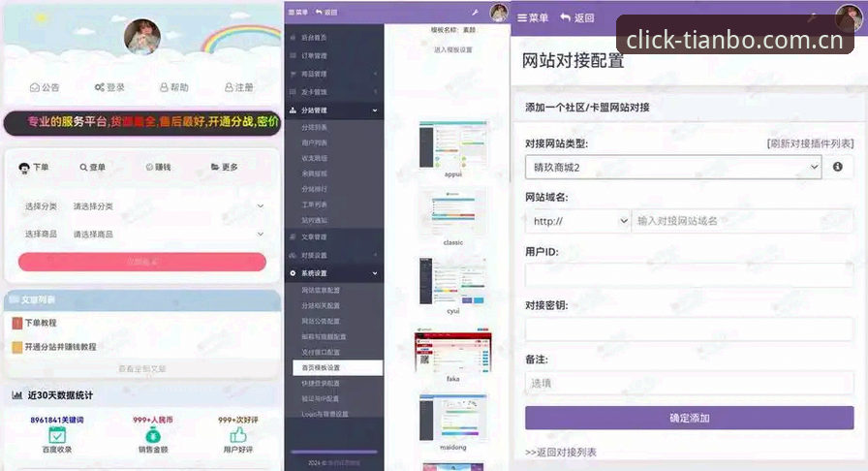Click the 销售金额 money bag icon
868x471 pixels.
pos(153,435)
